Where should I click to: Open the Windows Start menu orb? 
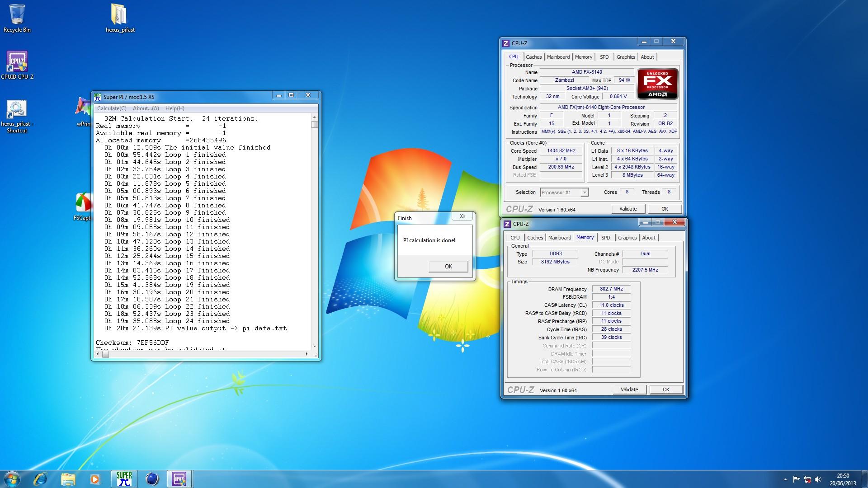pyautogui.click(x=12, y=479)
